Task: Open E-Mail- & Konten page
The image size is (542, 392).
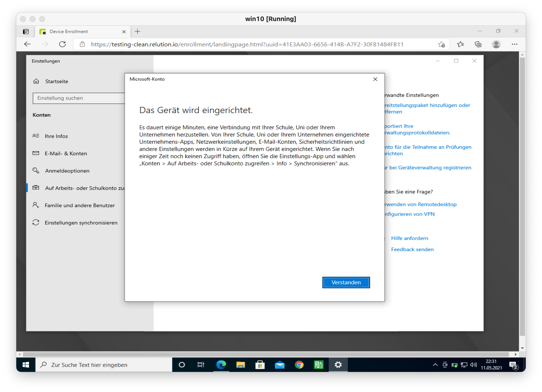Action: (66, 153)
